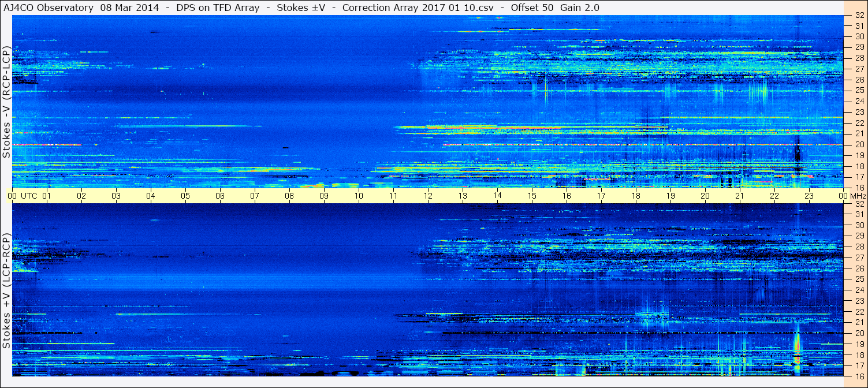The height and width of the screenshot is (388, 868).
Task: Select the 11 hour time marker
Action: (393, 196)
